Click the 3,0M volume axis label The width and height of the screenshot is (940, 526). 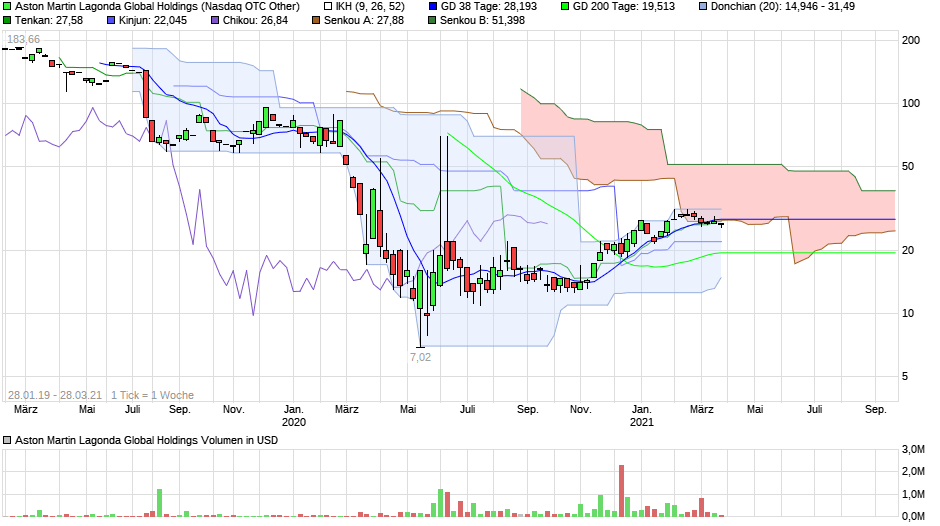(x=912, y=449)
